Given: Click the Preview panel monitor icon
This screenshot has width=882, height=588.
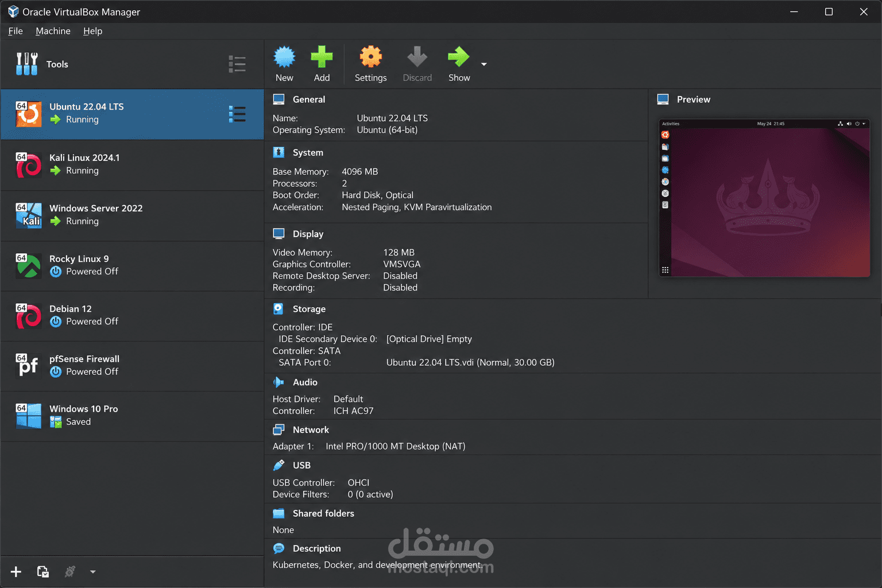Looking at the screenshot, I should point(663,99).
